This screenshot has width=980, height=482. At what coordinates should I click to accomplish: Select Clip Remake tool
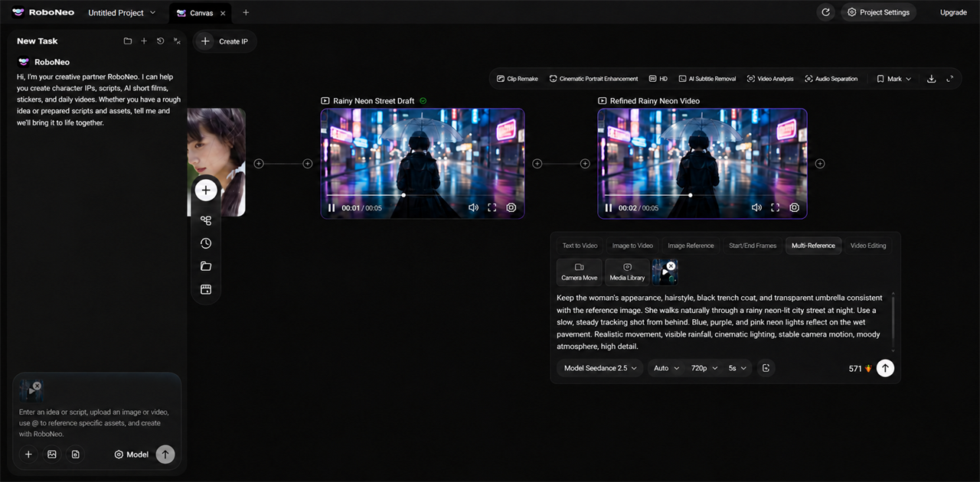coord(517,79)
